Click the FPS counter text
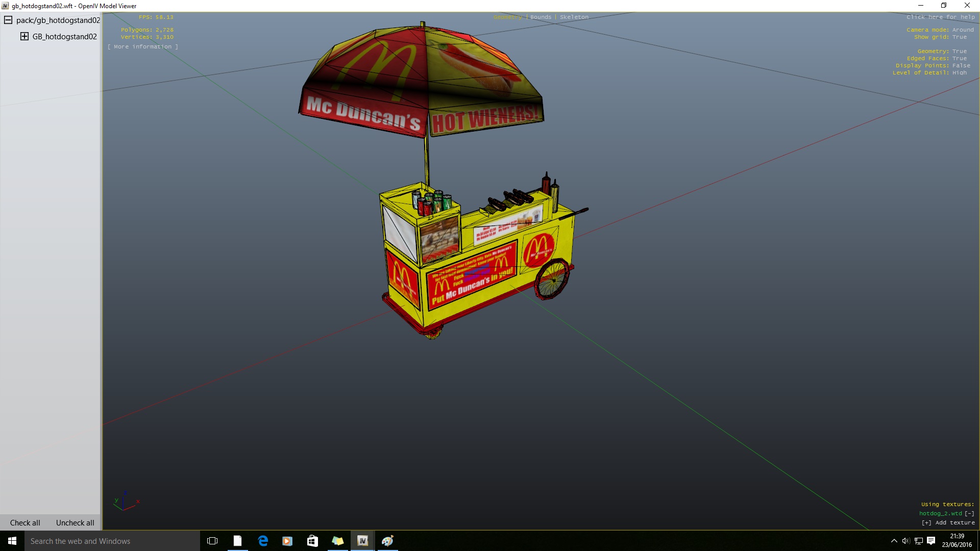Viewport: 980px width, 551px height. click(x=156, y=17)
